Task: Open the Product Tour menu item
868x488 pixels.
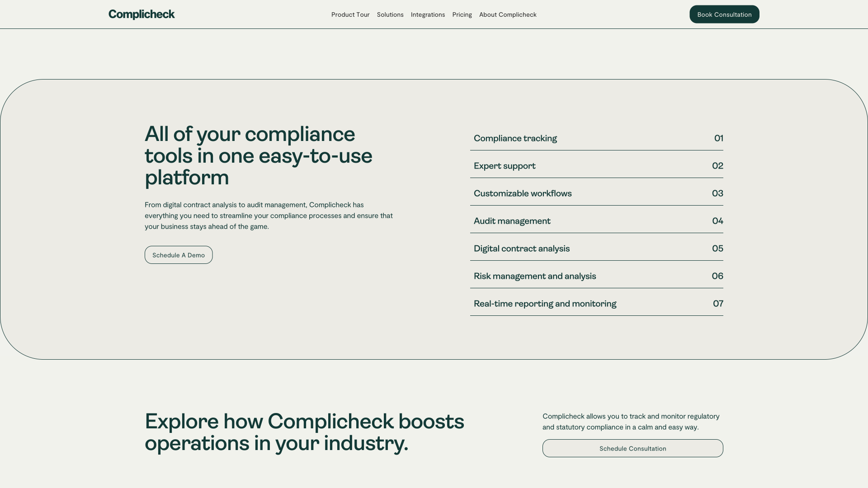Action: [x=350, y=14]
